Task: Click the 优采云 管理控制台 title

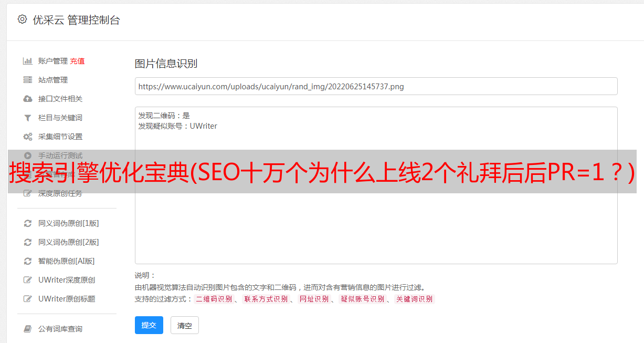Action: pos(77,20)
